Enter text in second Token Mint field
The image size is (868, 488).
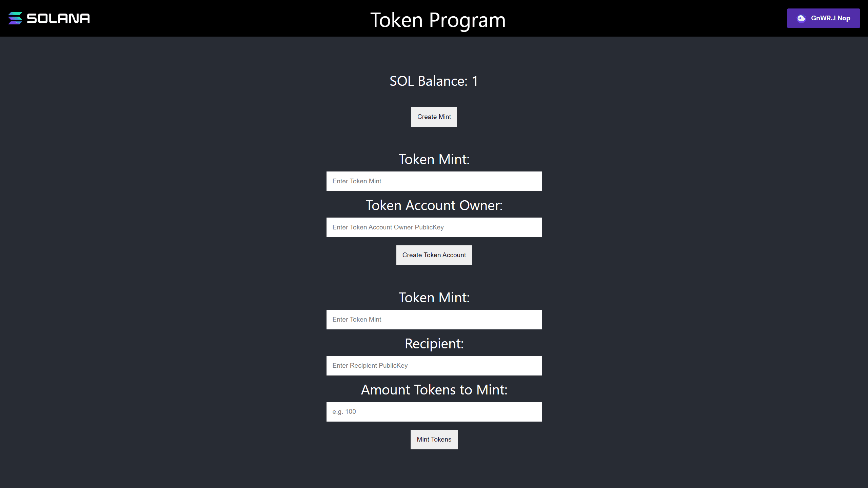pos(434,319)
